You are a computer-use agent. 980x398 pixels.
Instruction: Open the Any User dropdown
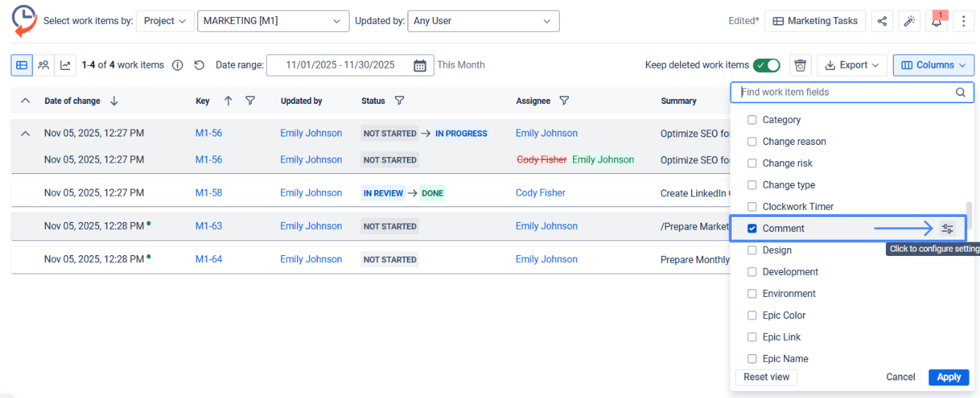pyautogui.click(x=483, y=21)
